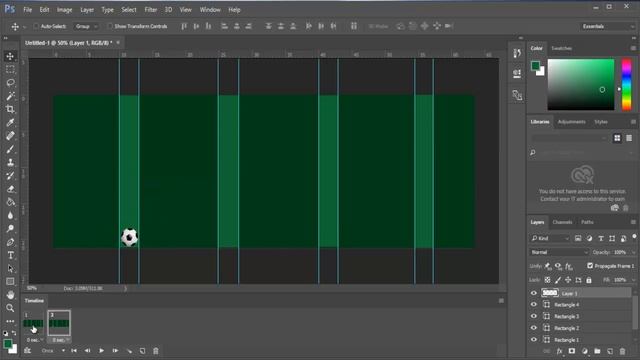
Task: Go to the next timeline frame
Action: pos(115,351)
